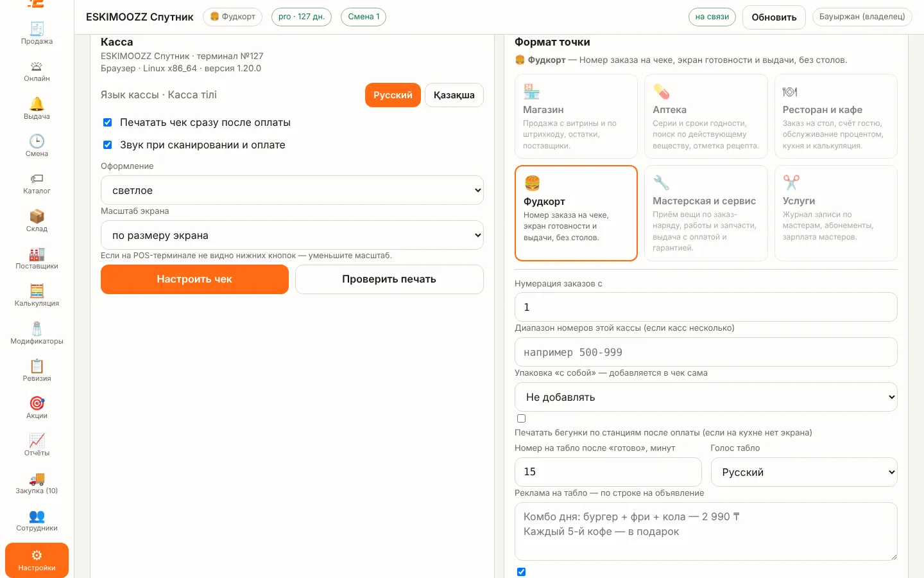Focus the register number range field
The width and height of the screenshot is (924, 578).
click(x=706, y=352)
